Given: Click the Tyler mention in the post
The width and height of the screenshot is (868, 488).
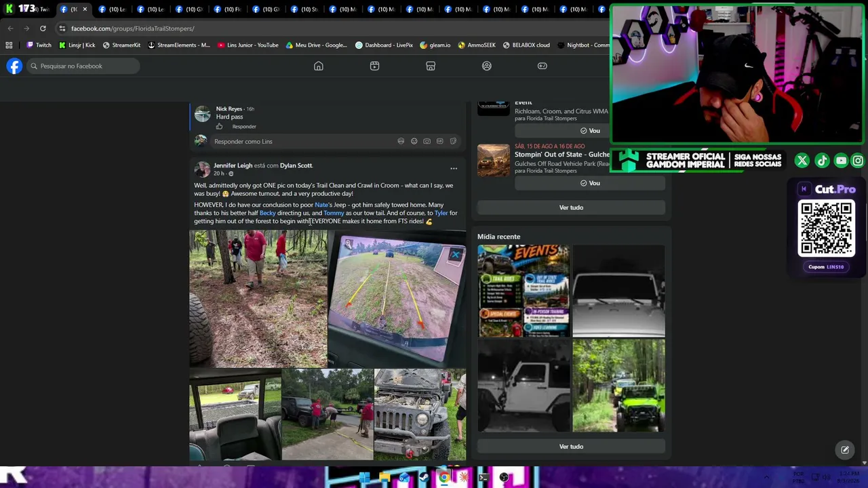Looking at the screenshot, I should pyautogui.click(x=441, y=213).
